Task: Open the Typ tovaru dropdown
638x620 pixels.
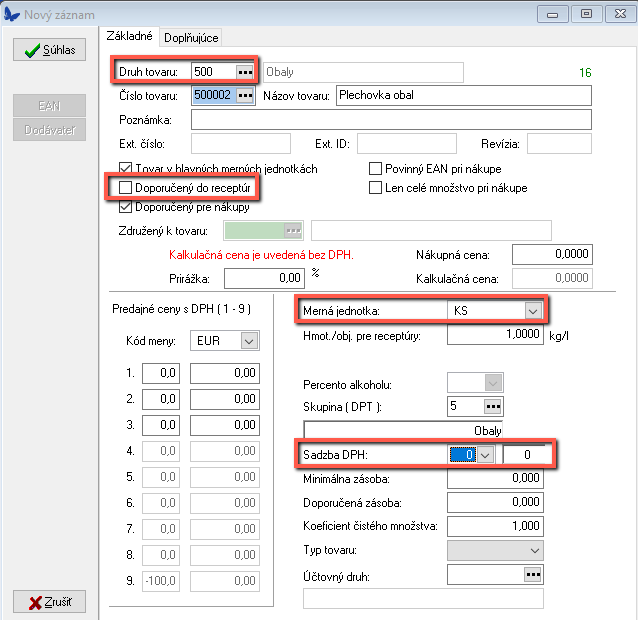Action: (532, 550)
